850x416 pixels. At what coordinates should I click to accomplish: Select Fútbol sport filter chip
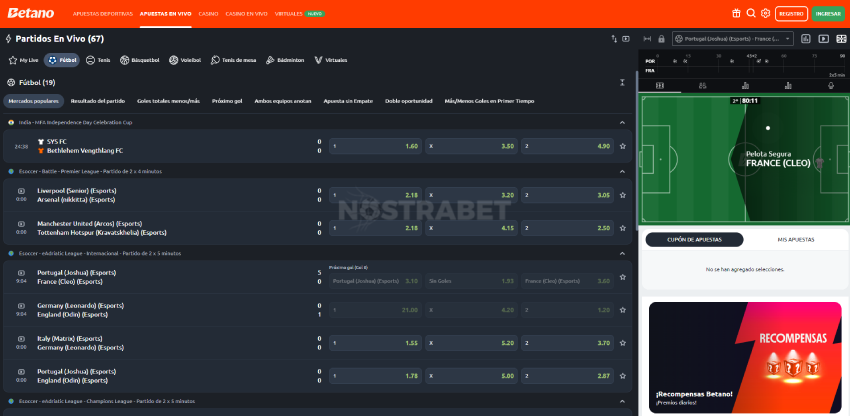[x=62, y=60]
